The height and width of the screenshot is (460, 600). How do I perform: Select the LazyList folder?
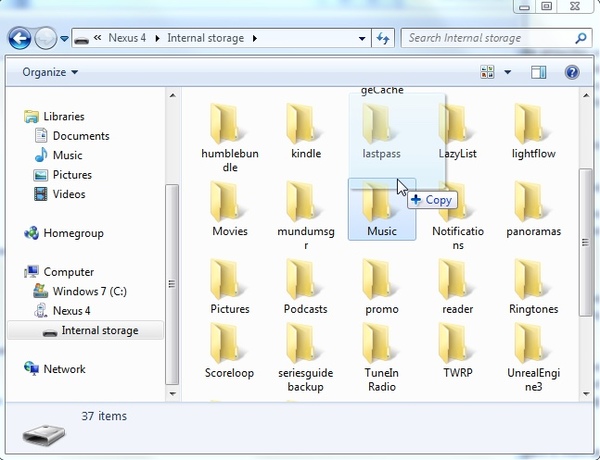click(458, 132)
